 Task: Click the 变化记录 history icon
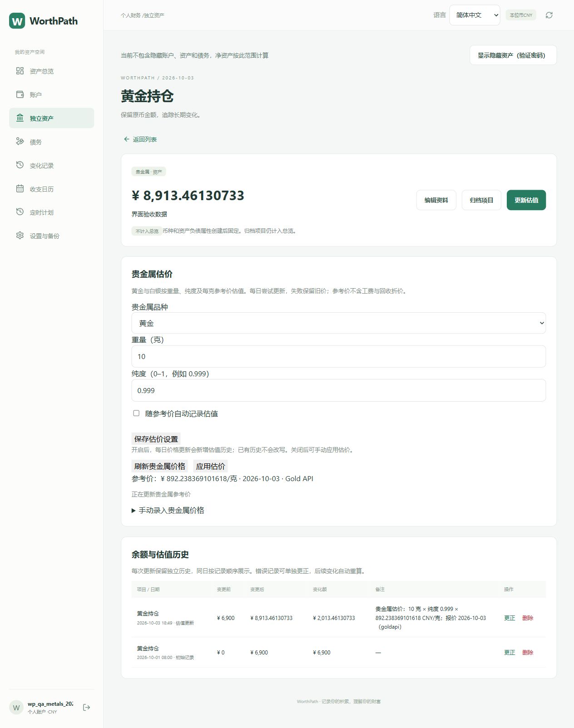pos(20,165)
